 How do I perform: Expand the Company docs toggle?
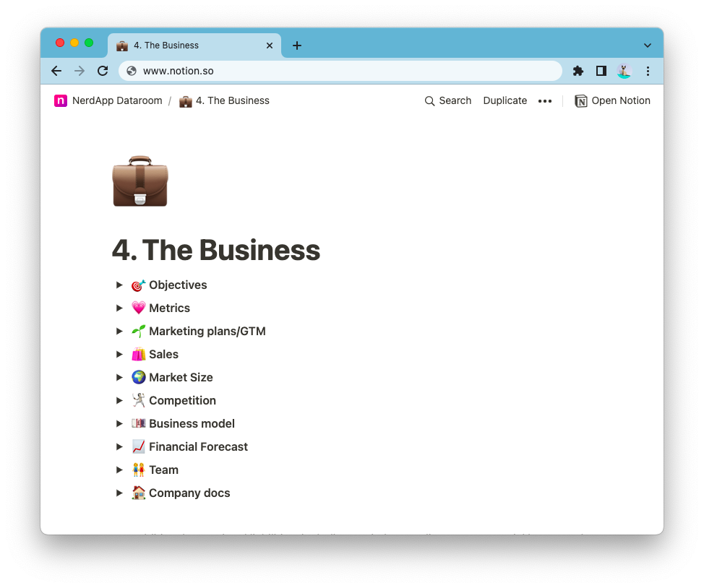(119, 493)
